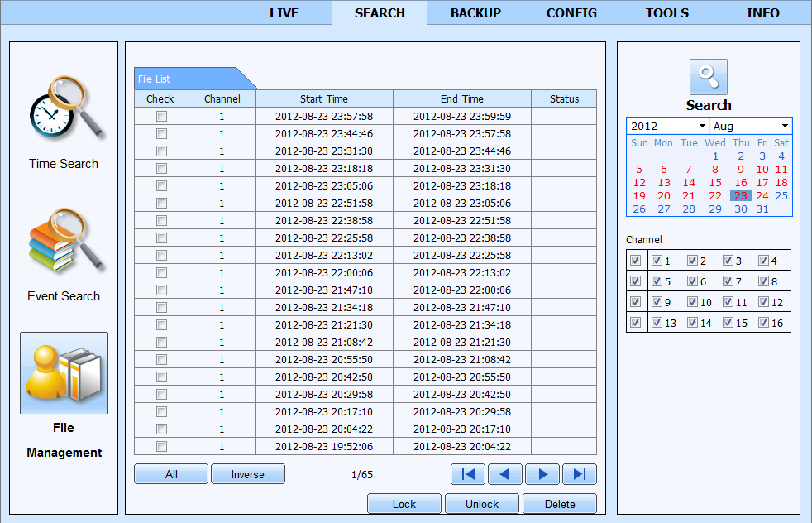Jump to last page of file list
Viewport: 812px width, 523px height.
pyautogui.click(x=580, y=474)
